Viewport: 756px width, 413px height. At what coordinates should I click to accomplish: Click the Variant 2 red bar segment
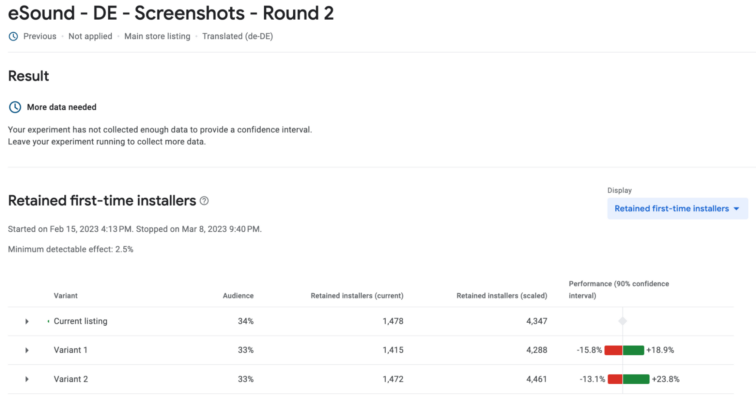coord(614,379)
